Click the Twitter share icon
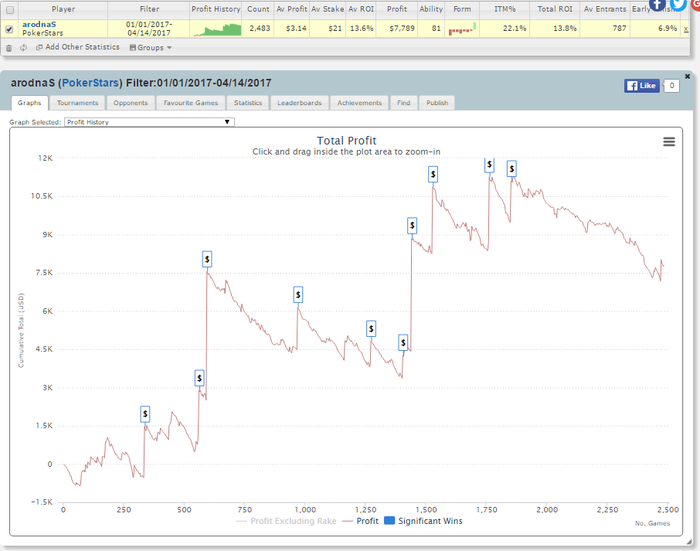The image size is (700, 551). click(678, 4)
